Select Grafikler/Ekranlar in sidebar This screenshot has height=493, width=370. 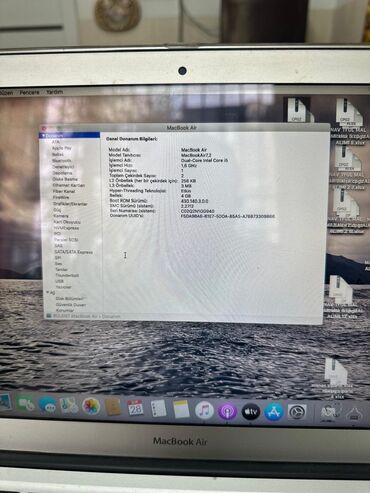coord(70,204)
